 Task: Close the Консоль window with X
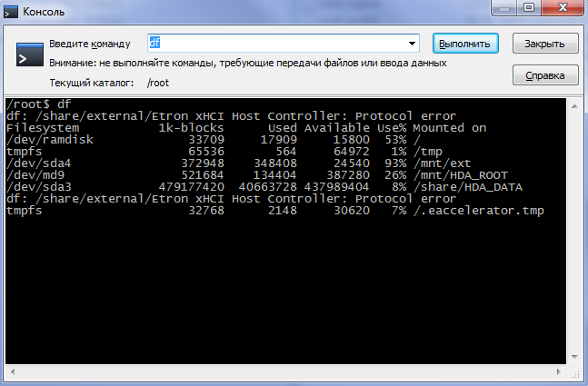(x=563, y=7)
